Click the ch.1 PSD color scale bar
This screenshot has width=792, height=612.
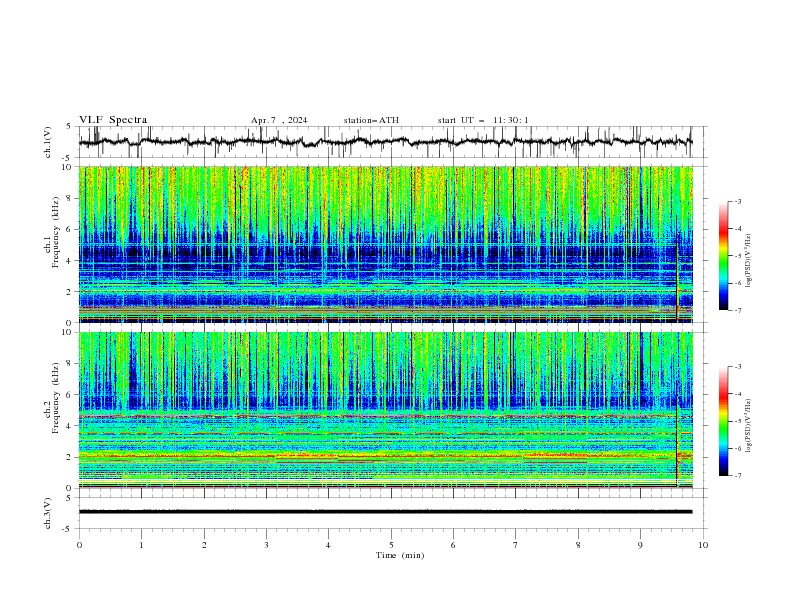[x=723, y=255]
